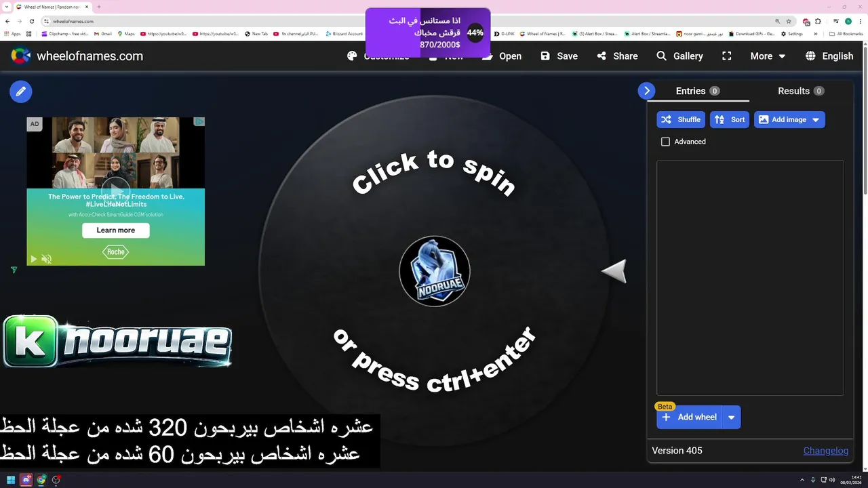This screenshot has height=488, width=868.
Task: Open the Chrome three-dot menu
Action: [x=860, y=21]
